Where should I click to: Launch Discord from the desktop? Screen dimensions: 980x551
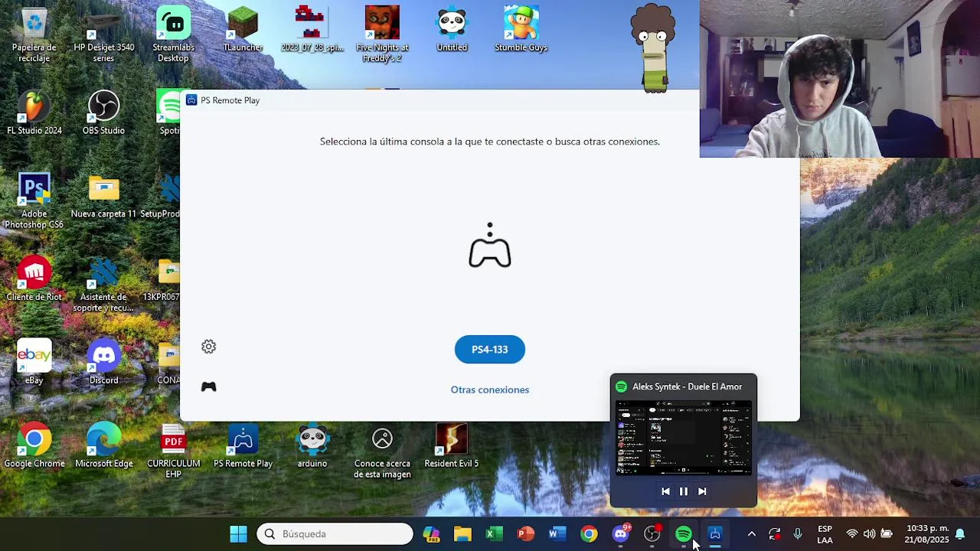tap(103, 363)
